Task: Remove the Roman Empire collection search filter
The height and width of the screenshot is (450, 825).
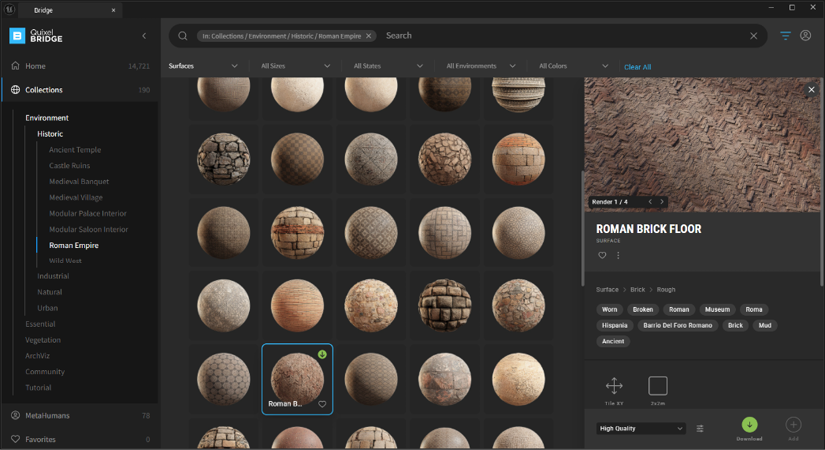Action: point(368,36)
